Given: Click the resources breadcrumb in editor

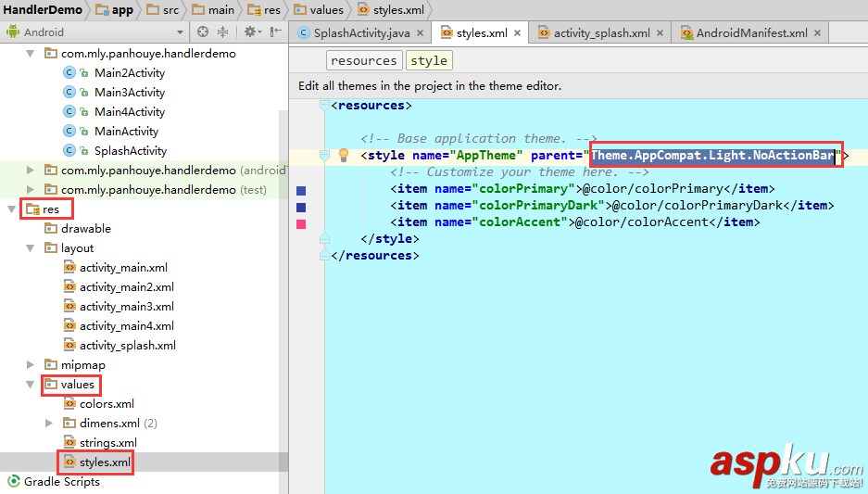Looking at the screenshot, I should click(364, 60).
